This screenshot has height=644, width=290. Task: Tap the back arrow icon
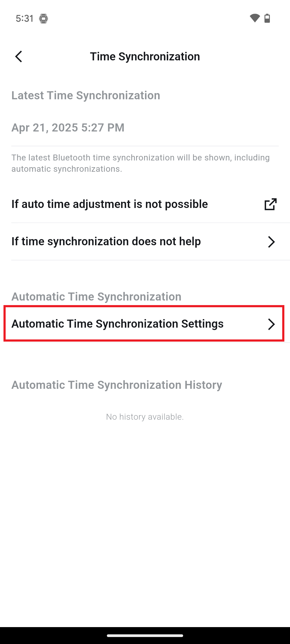(x=19, y=57)
